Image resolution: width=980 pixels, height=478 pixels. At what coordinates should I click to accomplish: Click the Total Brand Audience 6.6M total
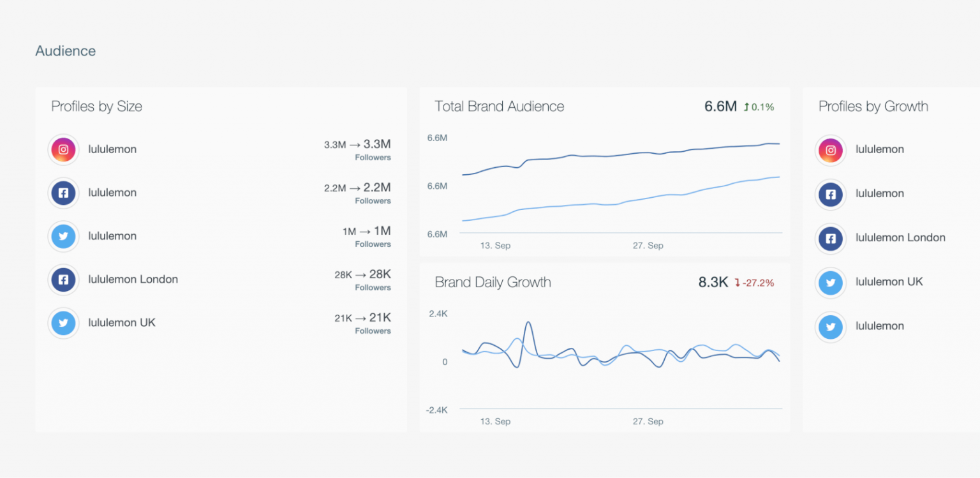[720, 107]
